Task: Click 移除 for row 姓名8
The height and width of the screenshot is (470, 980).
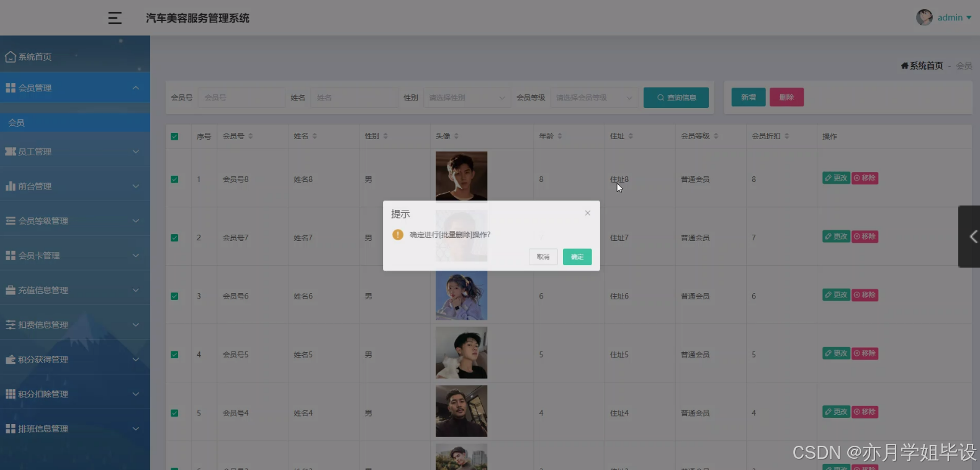Action: pos(865,178)
